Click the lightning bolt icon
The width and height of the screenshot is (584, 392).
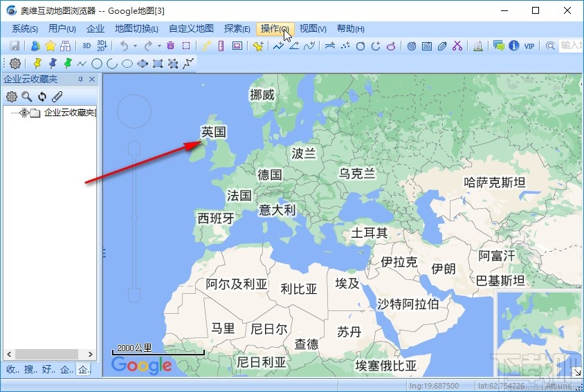206,46
